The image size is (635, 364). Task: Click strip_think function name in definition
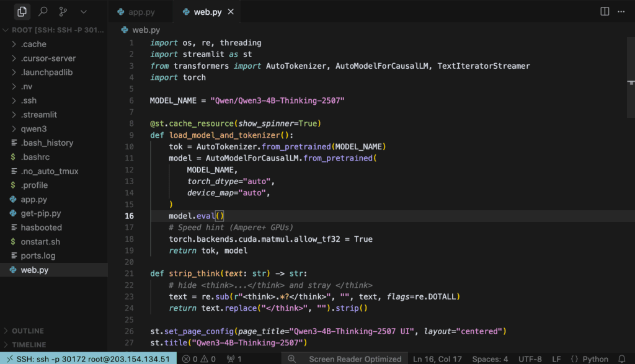pos(194,273)
